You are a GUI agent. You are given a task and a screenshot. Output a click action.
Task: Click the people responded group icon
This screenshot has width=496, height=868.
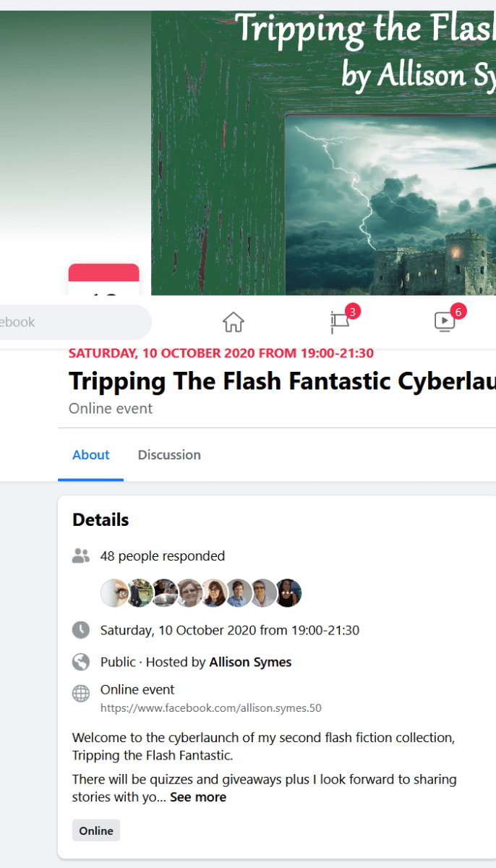[x=81, y=556]
